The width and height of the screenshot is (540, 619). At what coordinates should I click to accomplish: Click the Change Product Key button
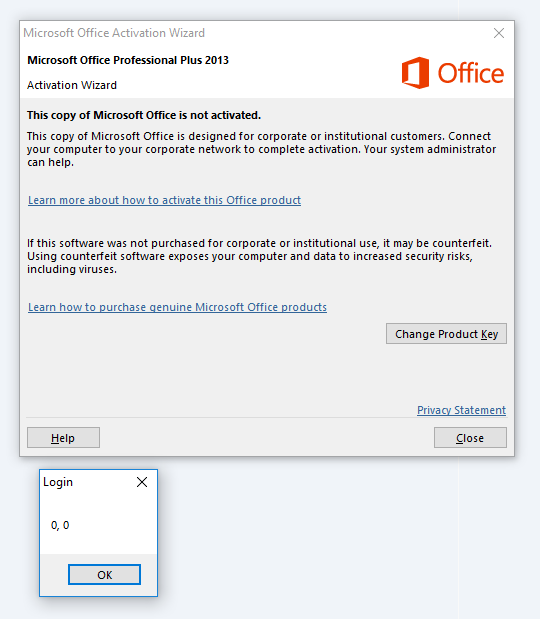pos(446,334)
